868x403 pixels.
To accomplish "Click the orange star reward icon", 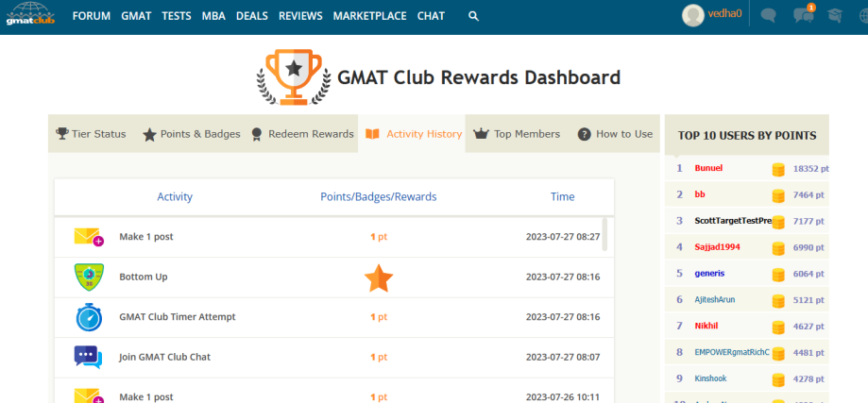I will click(379, 278).
